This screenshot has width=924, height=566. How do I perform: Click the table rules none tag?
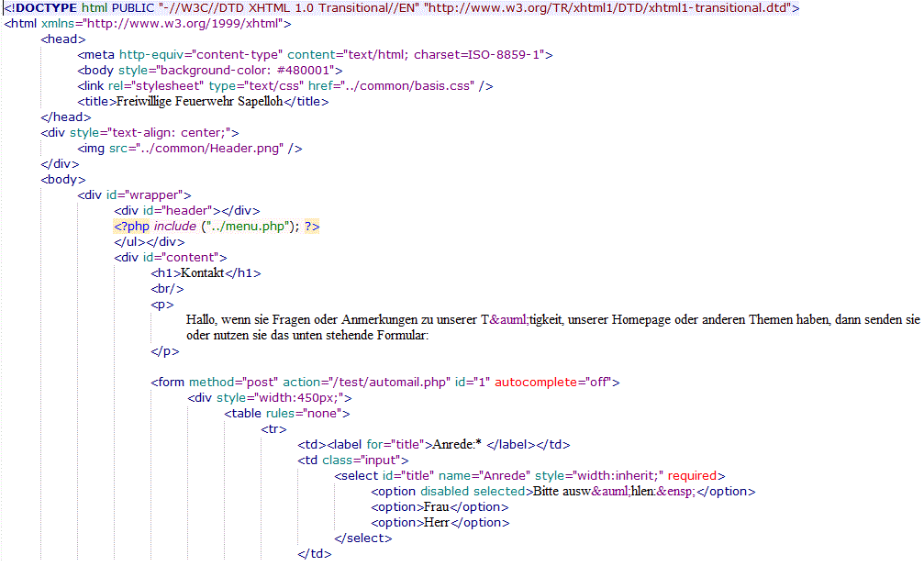click(276, 414)
